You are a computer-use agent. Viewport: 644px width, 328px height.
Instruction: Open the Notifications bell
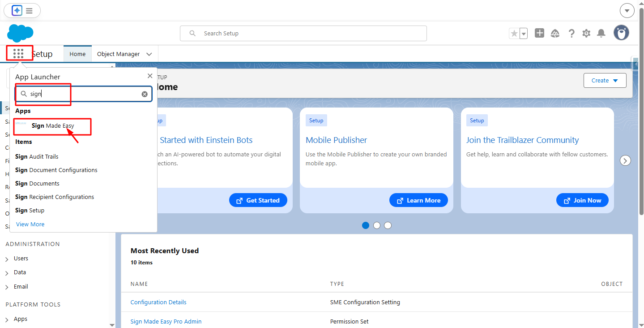[601, 33]
